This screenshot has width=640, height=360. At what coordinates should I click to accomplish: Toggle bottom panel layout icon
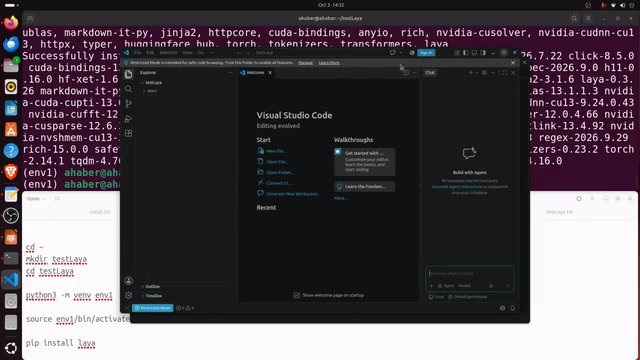474,53
